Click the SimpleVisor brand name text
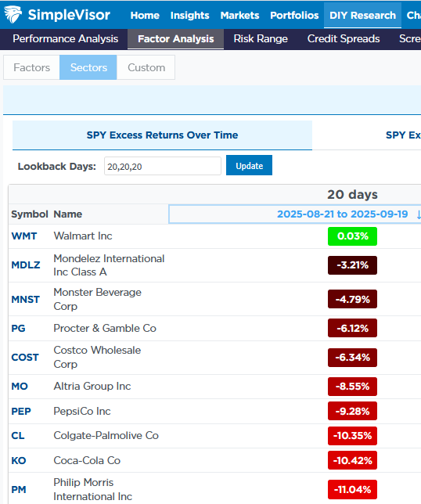The image size is (421, 504). (x=69, y=15)
